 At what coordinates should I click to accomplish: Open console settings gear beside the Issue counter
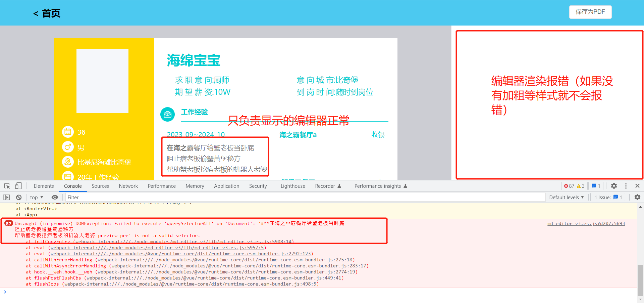637,197
